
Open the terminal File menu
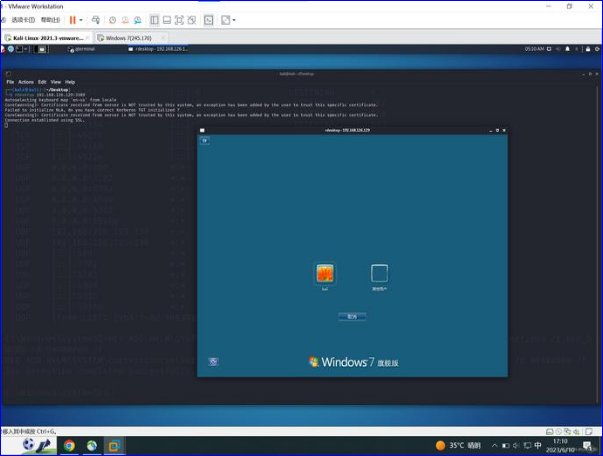(x=10, y=82)
